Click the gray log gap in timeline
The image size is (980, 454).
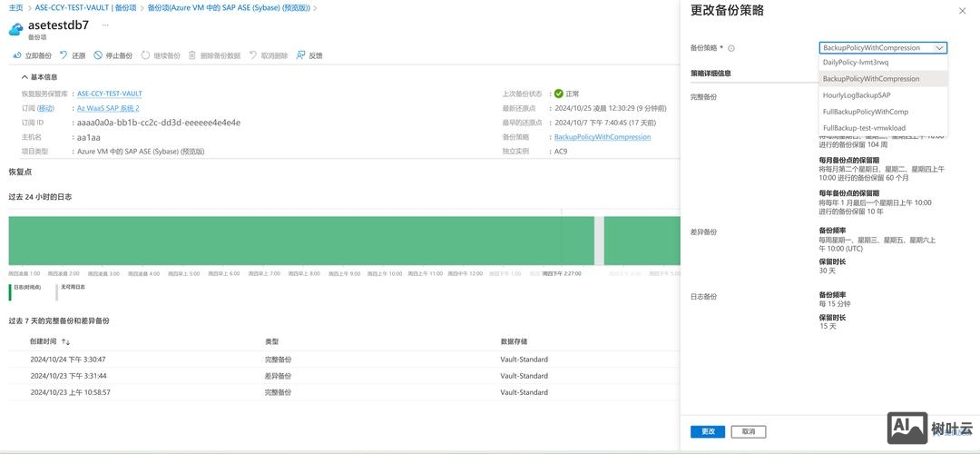[599, 241]
